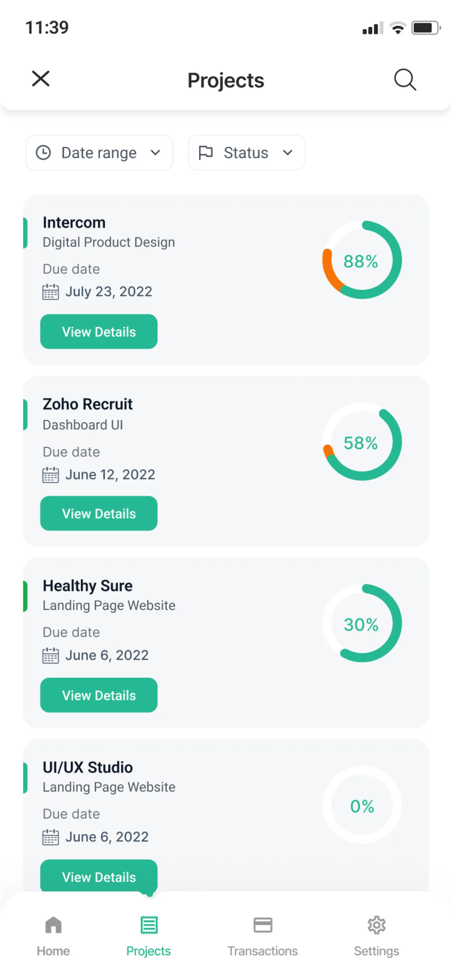The width and height of the screenshot is (452, 980).
Task: Click the calendar icon beside June 12, 2022
Action: tap(50, 475)
